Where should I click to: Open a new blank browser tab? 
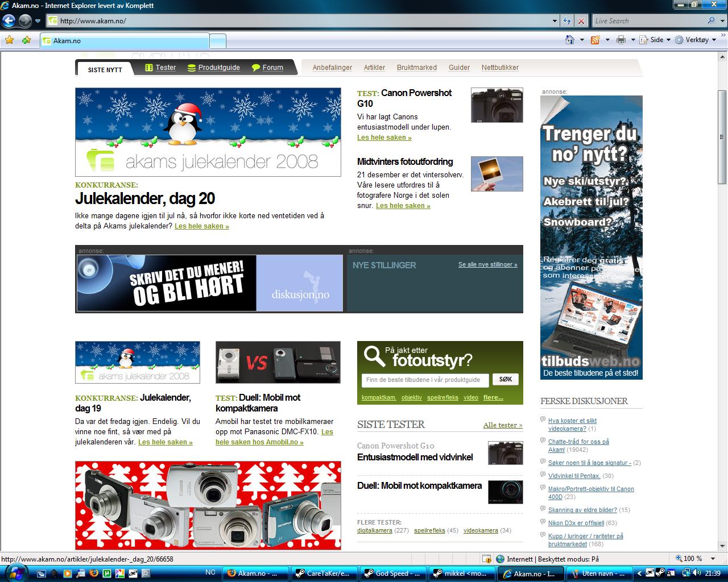[x=218, y=41]
